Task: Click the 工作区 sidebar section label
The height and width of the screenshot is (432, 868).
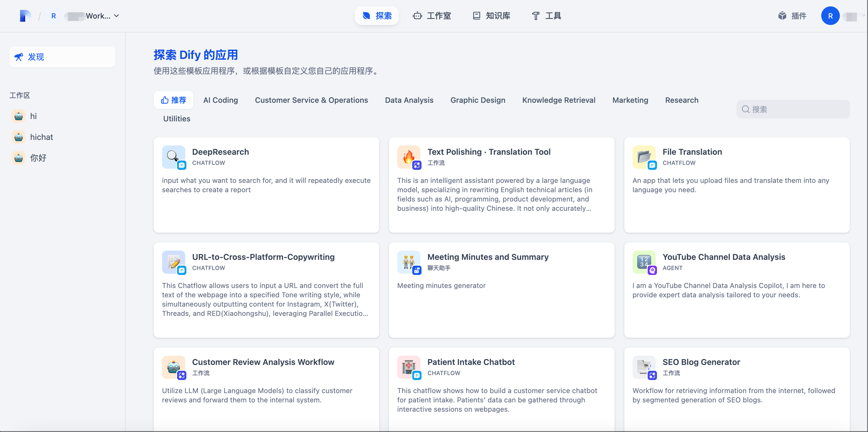Action: pyautogui.click(x=19, y=95)
